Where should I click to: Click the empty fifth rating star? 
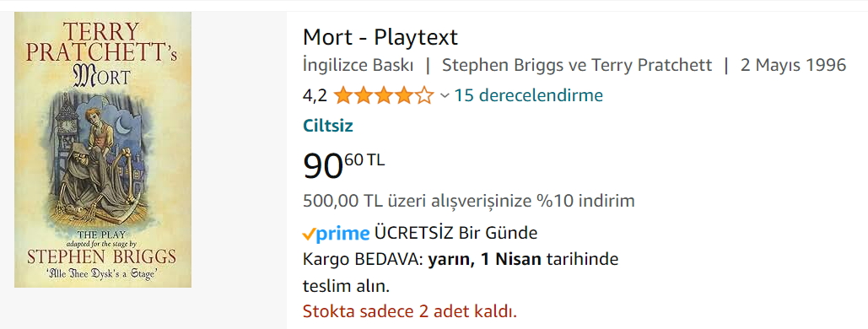pos(424,96)
